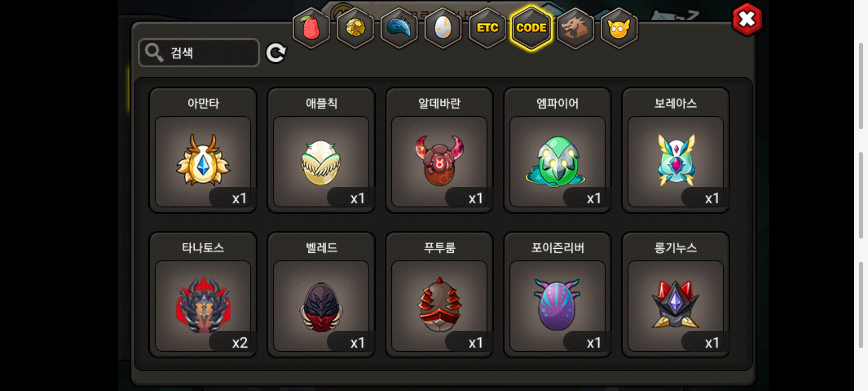
Task: Pick the 포이즌리버 purple egg
Action: pyautogui.click(x=557, y=295)
